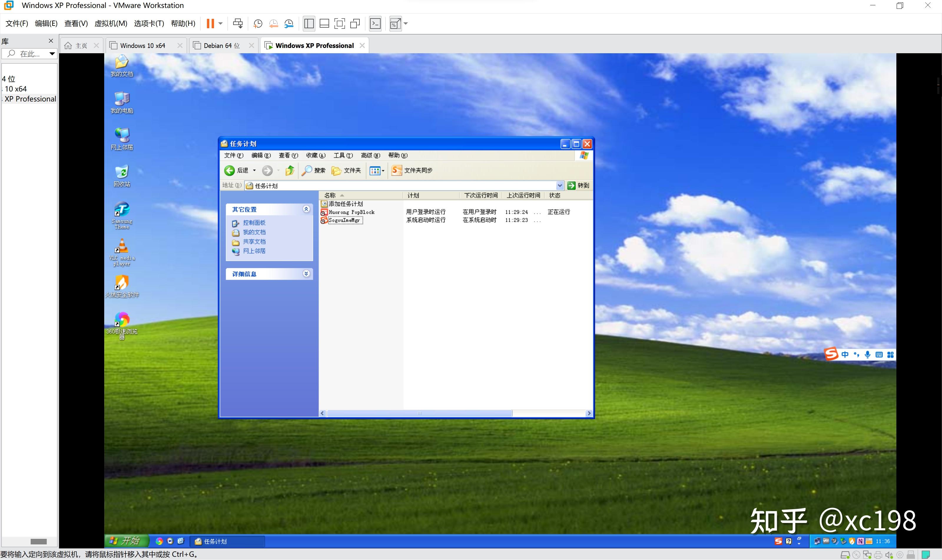Select the 我的电脑 desktop icon
The width and height of the screenshot is (942, 560).
[122, 102]
